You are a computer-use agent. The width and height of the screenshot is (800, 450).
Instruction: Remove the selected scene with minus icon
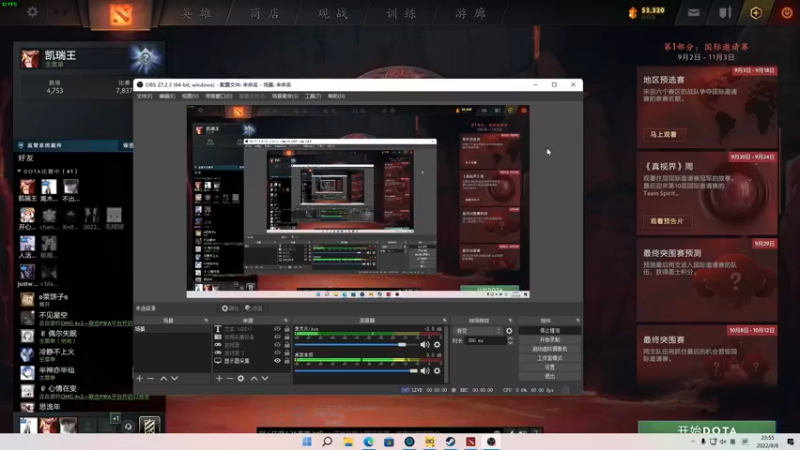[x=151, y=379]
